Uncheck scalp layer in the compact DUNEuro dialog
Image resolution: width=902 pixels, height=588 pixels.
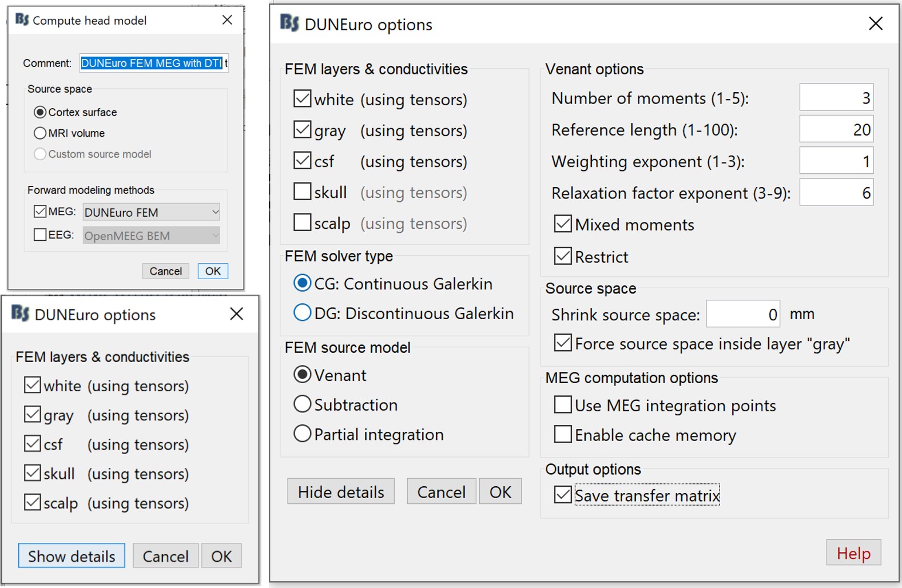click(33, 502)
